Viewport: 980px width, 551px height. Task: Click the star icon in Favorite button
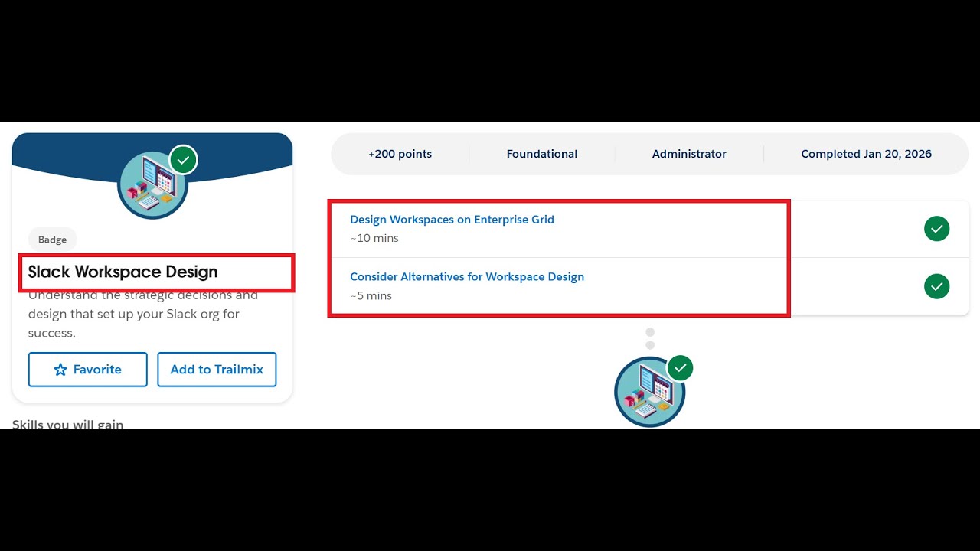(x=60, y=370)
